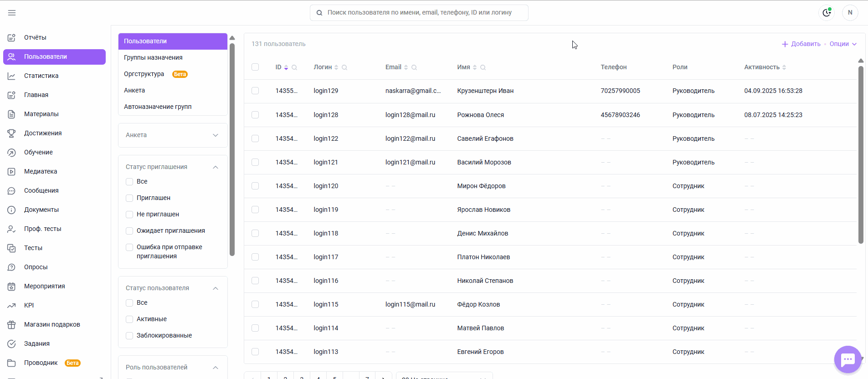This screenshot has width=868, height=379.
Task: Click the Опросы question icon
Action: (12, 267)
